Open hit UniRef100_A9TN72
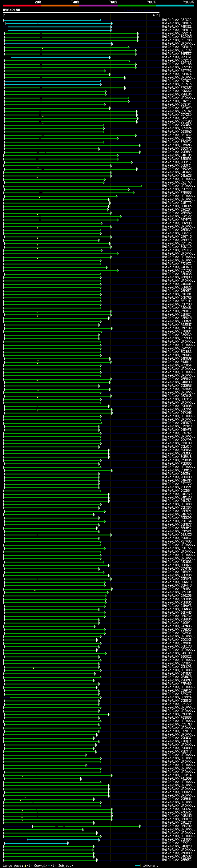 coord(177,81)
